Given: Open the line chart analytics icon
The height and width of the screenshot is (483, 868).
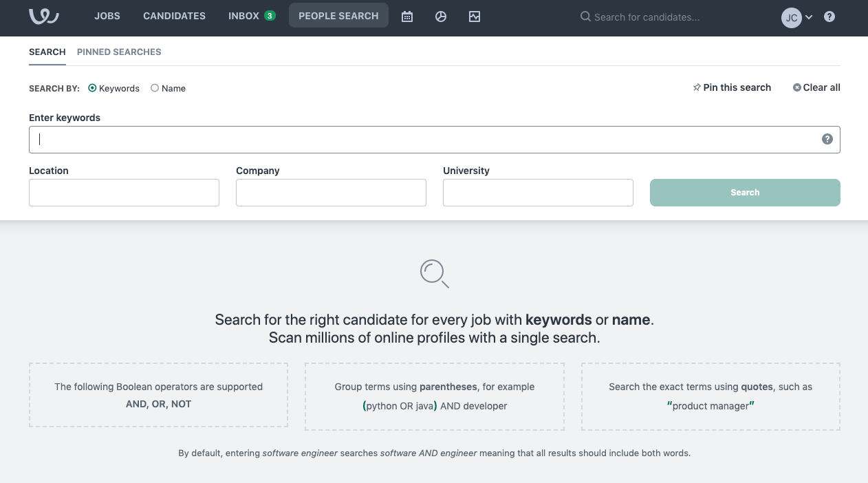Looking at the screenshot, I should (475, 17).
